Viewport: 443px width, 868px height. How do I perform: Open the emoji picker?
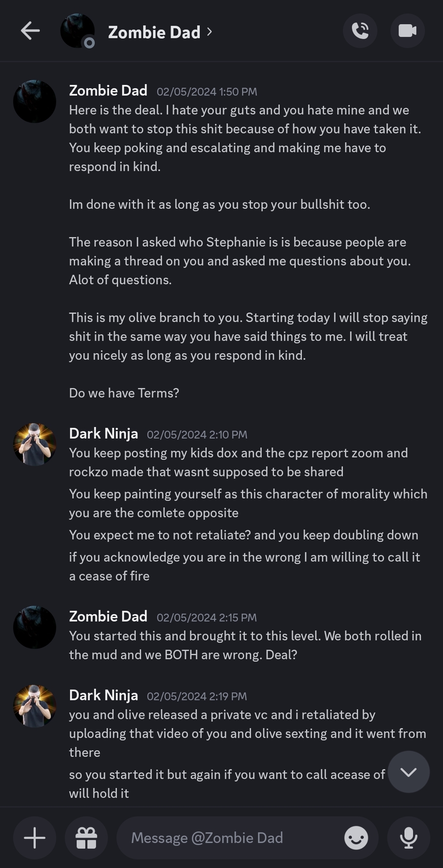(356, 838)
